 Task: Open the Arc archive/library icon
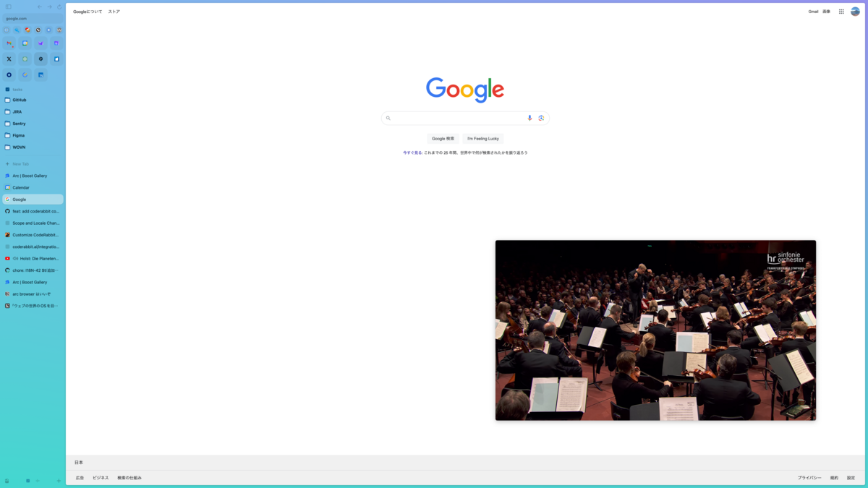tap(7, 481)
